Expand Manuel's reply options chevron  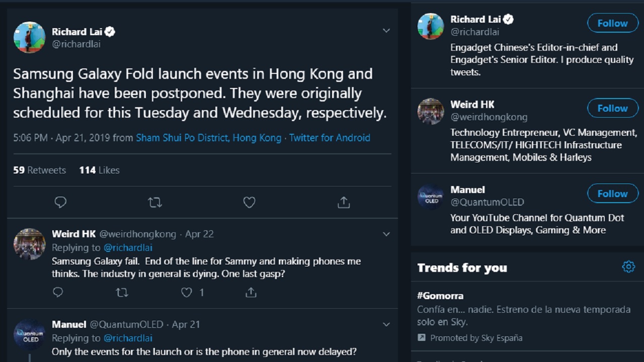point(386,324)
